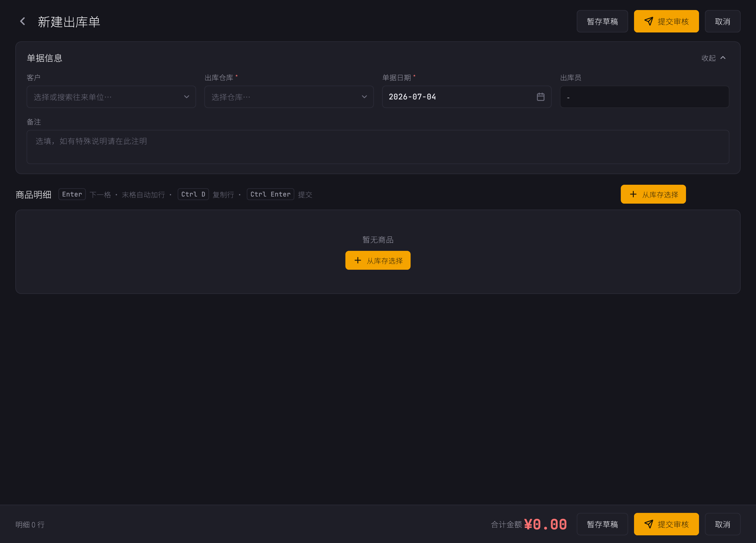
Task: Click the 明细 0 行 status text
Action: pos(30,524)
